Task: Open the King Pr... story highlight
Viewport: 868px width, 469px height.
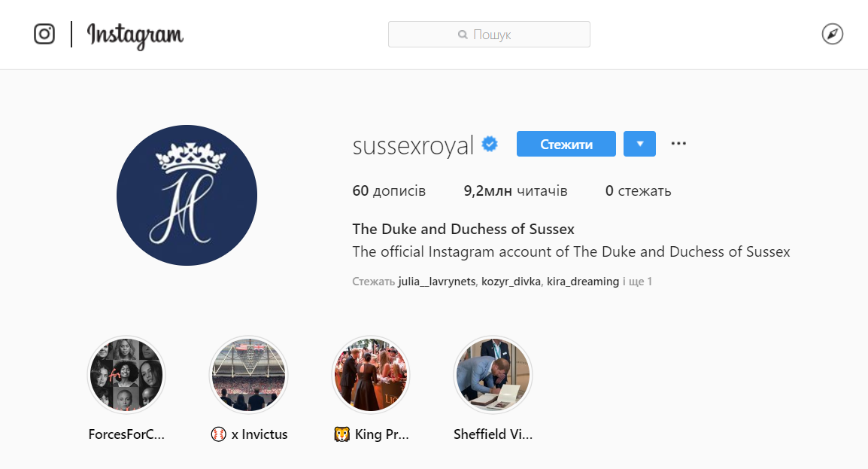Action: 371,375
